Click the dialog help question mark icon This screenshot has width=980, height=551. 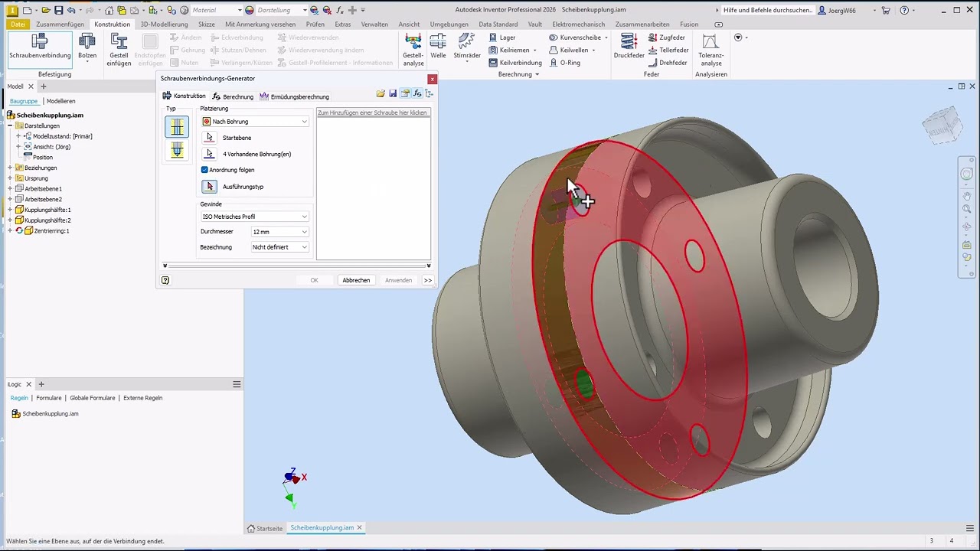click(165, 280)
